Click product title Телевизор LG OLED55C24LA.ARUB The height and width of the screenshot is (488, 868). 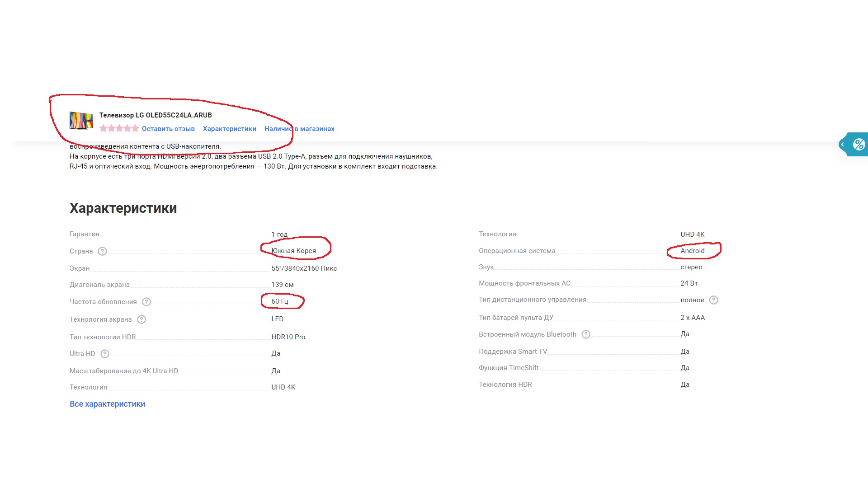pyautogui.click(x=156, y=115)
